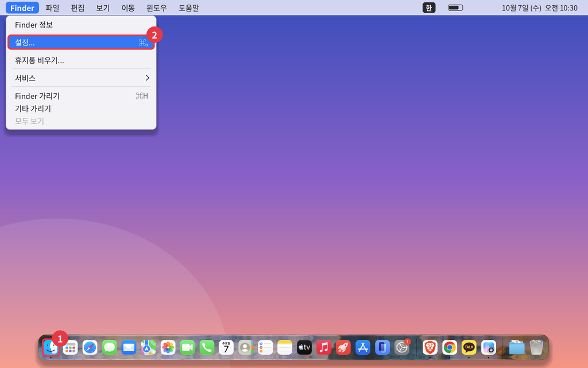Open Finder from the Dock

click(51, 348)
